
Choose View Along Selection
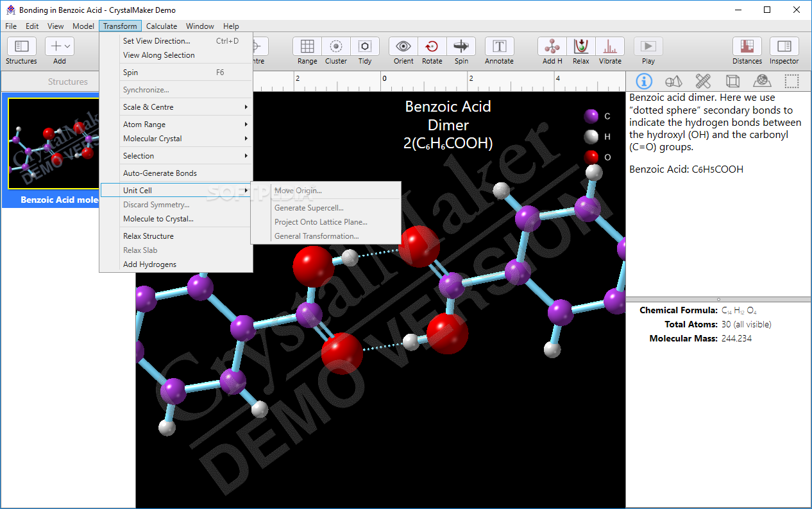coord(176,55)
